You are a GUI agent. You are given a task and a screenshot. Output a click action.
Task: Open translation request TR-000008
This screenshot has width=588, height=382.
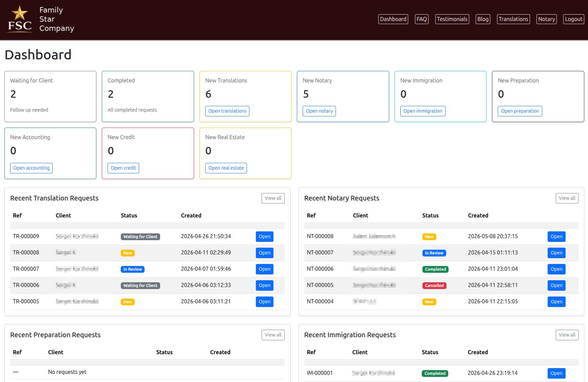coord(265,253)
